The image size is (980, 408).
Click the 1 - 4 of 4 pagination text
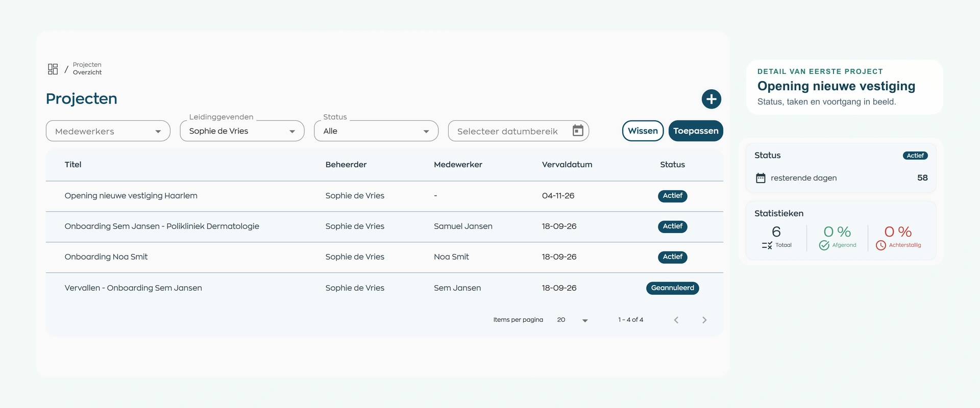pos(630,320)
